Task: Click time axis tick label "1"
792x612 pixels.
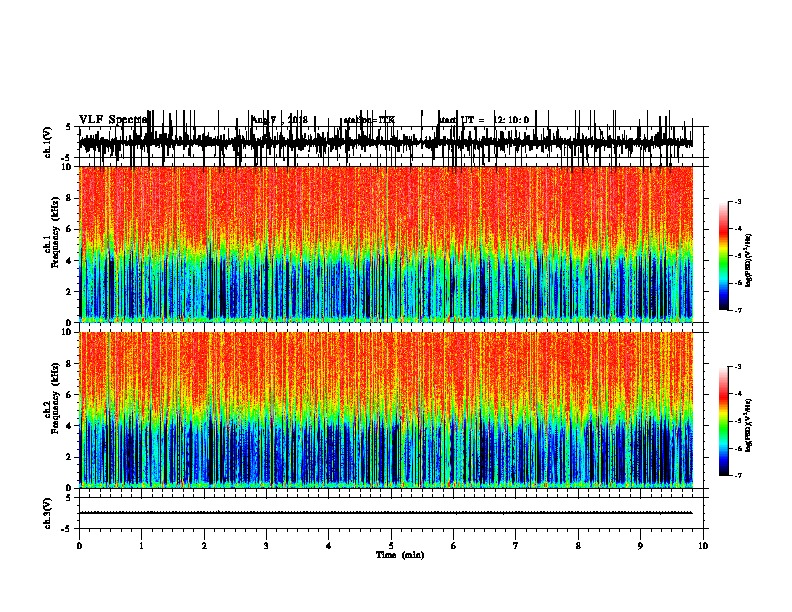Action: tap(141, 546)
